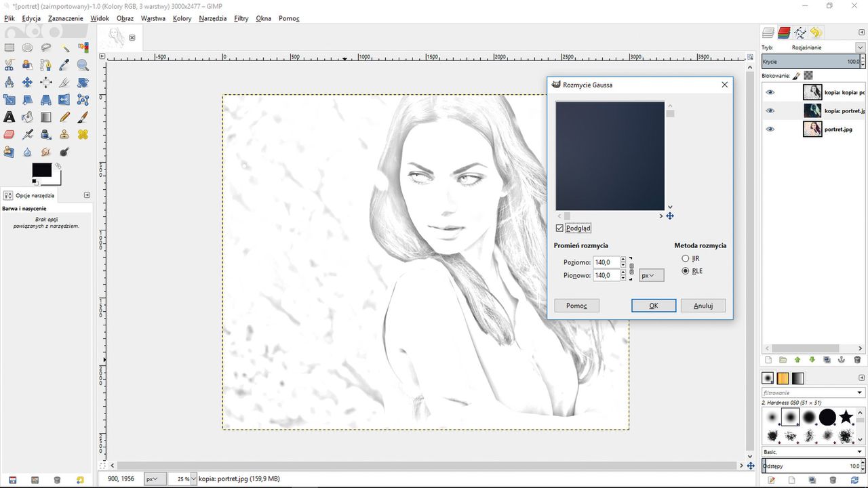Select the Clone stamp tool
Viewport: 868px width, 488px height.
[x=64, y=134]
